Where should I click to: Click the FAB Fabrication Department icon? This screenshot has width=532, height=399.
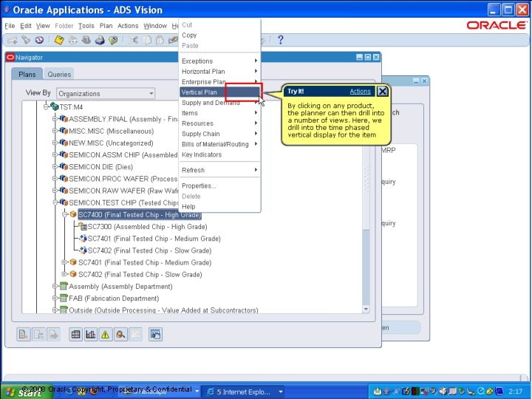pyautogui.click(x=64, y=298)
